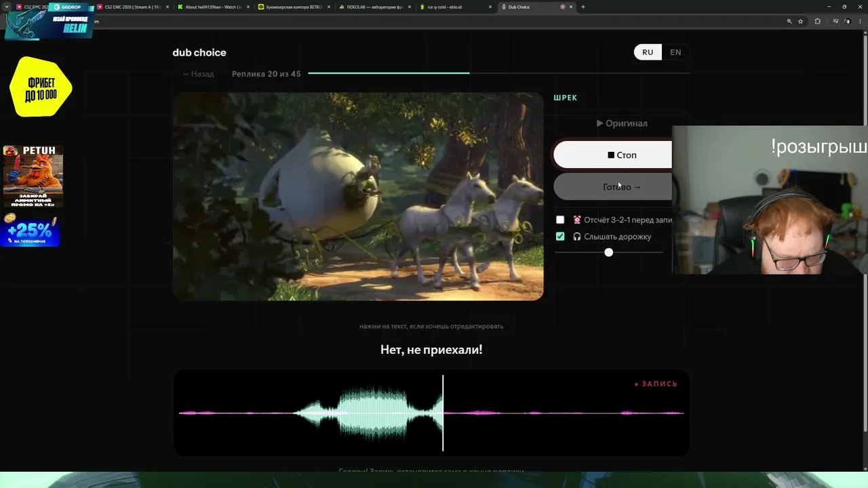Open a new browser tab
Viewport: 868px width, 488px height.
point(583,7)
